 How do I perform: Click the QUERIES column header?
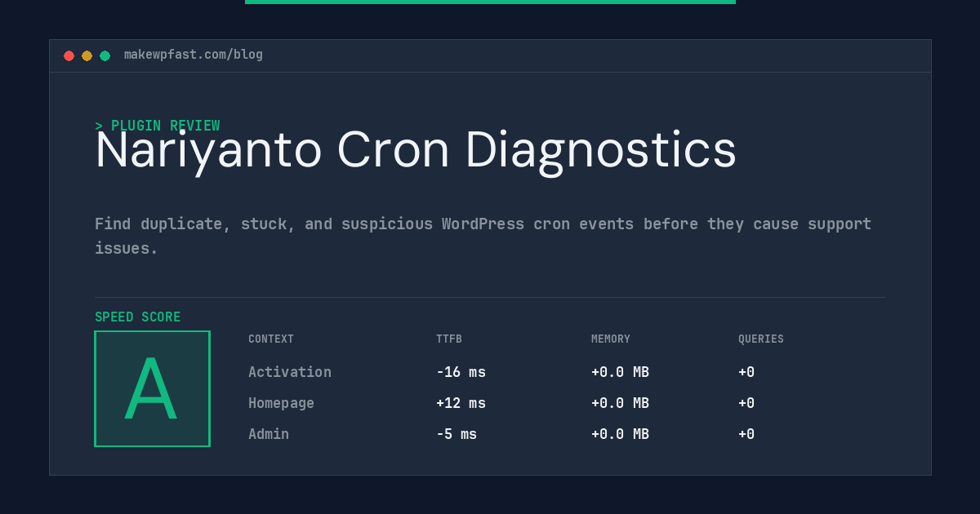(x=761, y=339)
